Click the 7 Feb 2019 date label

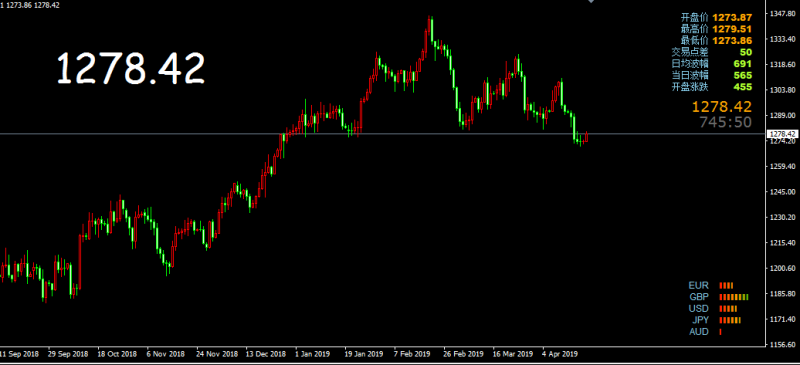tap(412, 354)
